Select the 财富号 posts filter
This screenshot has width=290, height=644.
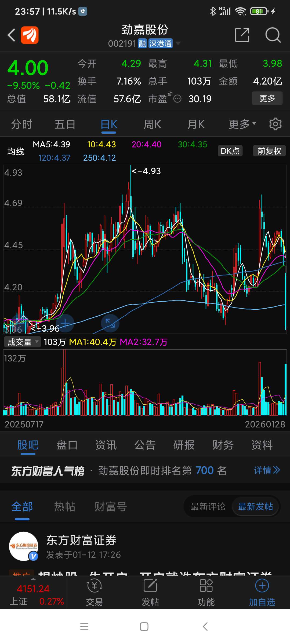(x=111, y=507)
